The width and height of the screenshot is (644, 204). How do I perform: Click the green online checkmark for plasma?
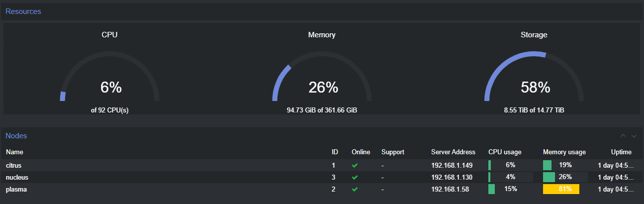[x=355, y=189]
